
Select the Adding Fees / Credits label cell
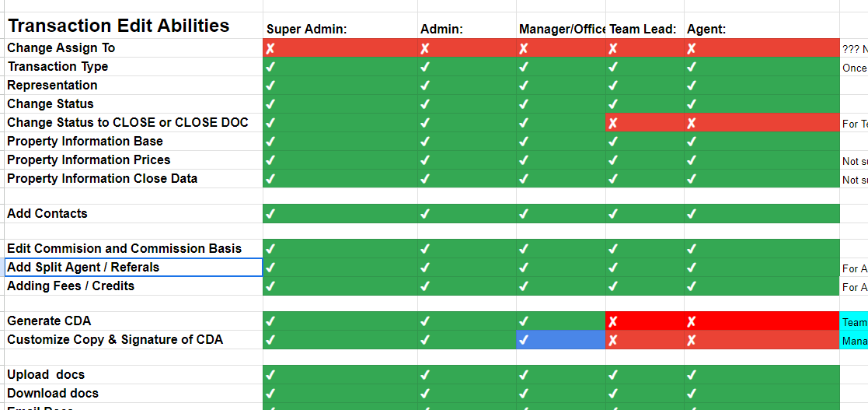tap(134, 286)
